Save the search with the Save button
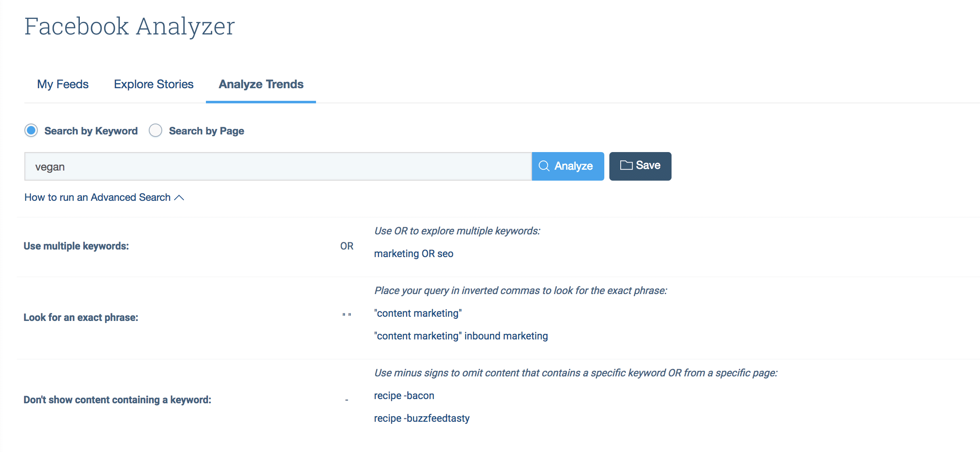Viewport: 980px width, 452px height. point(640,166)
